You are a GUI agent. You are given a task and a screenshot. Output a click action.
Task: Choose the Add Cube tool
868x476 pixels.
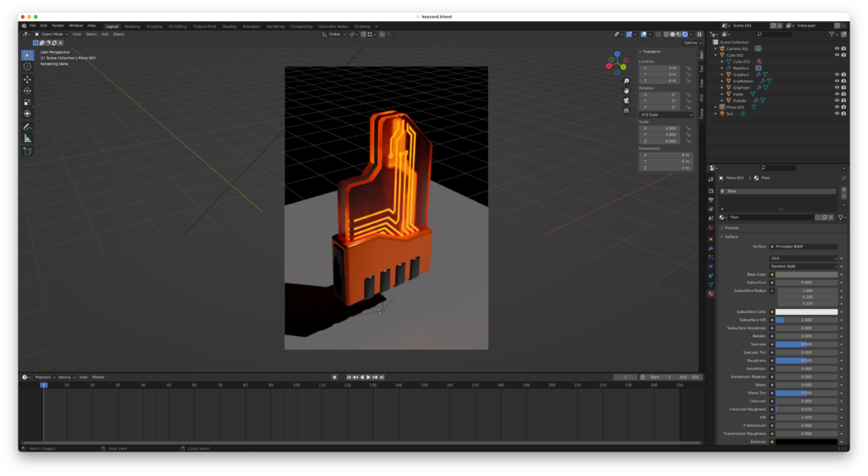pyautogui.click(x=27, y=151)
